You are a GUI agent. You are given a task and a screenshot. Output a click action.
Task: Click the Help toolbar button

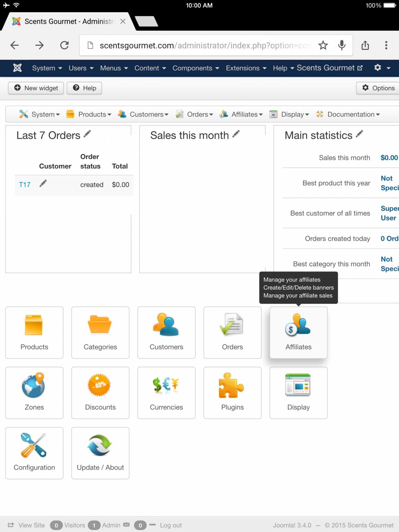pyautogui.click(x=84, y=88)
